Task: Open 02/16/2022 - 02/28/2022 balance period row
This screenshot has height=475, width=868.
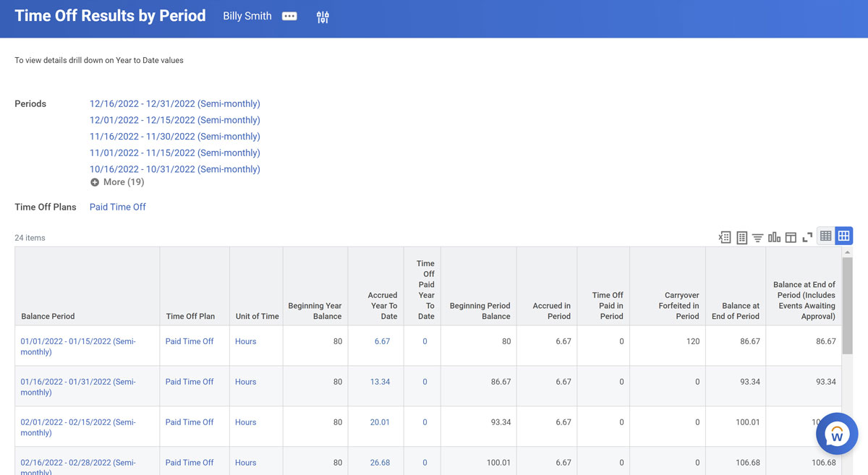Action: [78, 467]
